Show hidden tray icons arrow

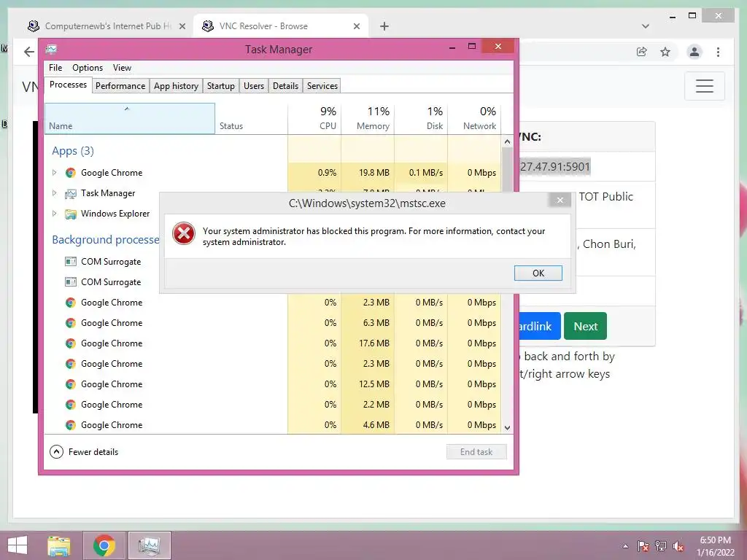click(625, 546)
